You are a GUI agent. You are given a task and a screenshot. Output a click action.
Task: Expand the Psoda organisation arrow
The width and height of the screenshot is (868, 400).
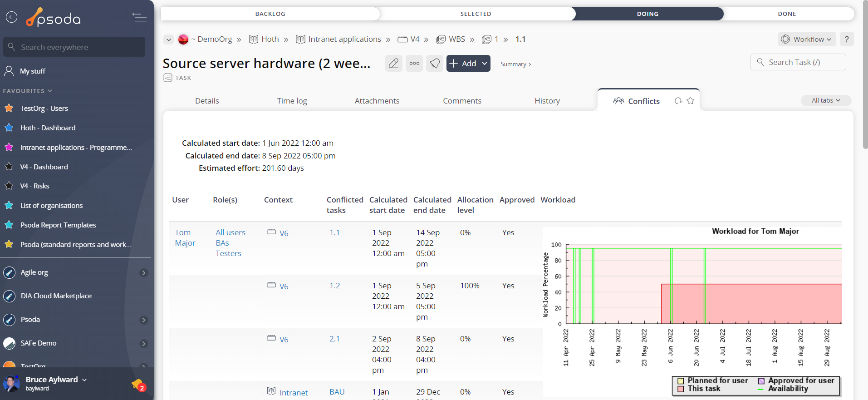(143, 320)
